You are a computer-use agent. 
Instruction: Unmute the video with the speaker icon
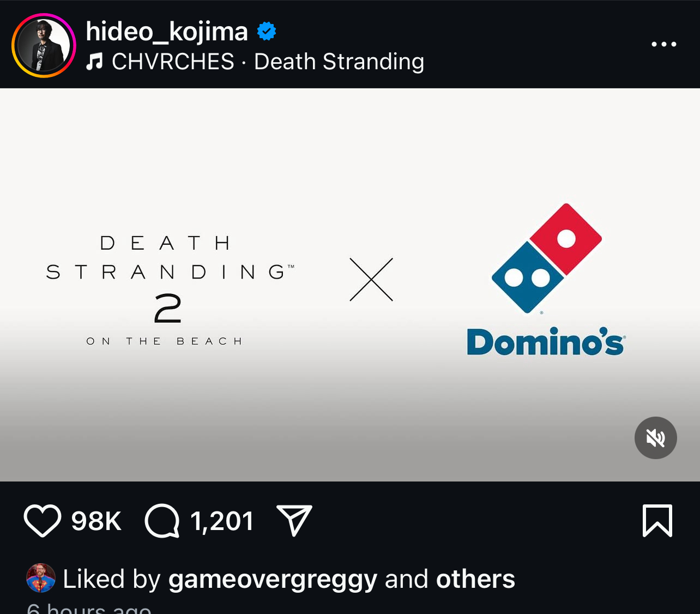click(x=655, y=438)
